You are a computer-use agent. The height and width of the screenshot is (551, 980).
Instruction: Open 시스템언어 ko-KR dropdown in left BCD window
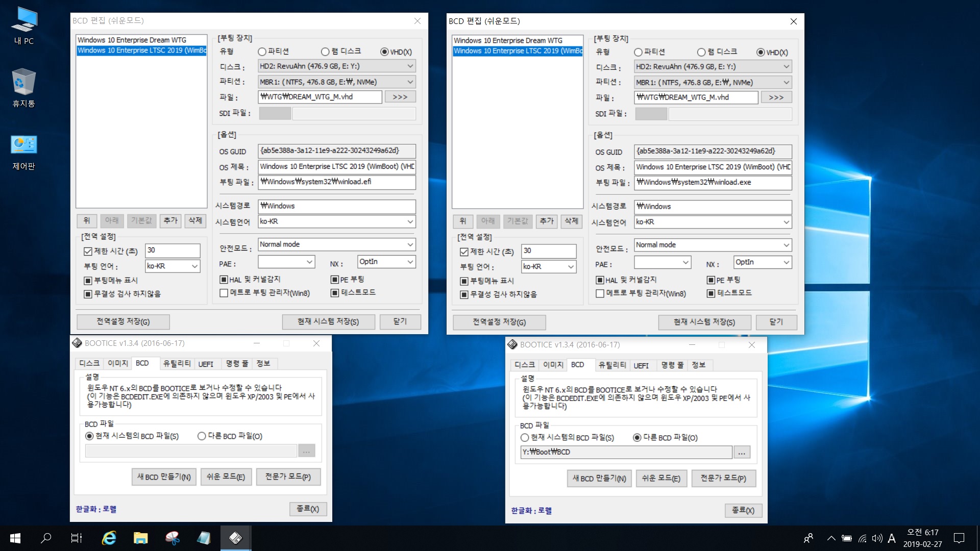pyautogui.click(x=337, y=221)
